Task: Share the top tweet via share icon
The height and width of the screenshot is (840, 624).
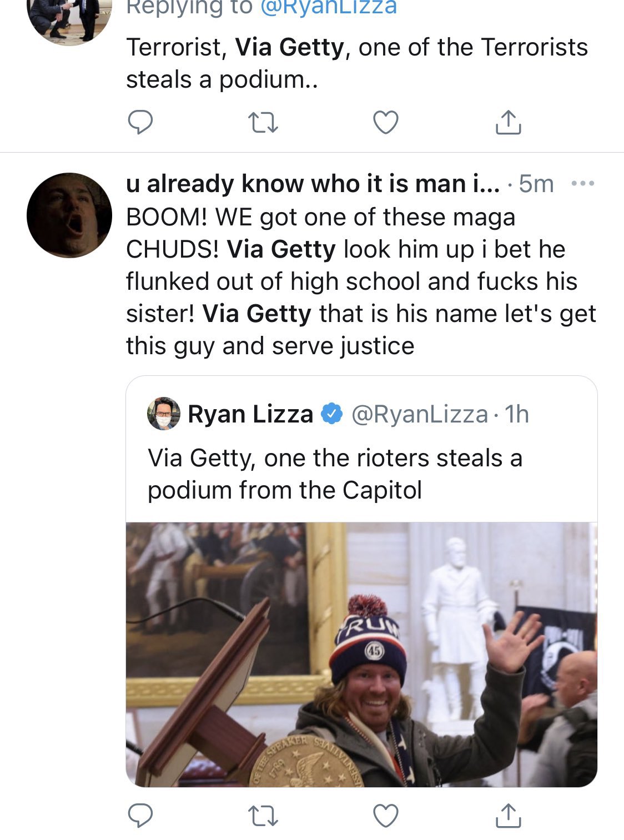Action: [x=508, y=122]
